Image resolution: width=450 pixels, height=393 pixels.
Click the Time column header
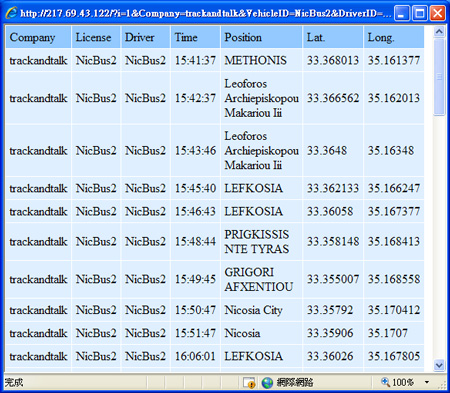tap(195, 37)
